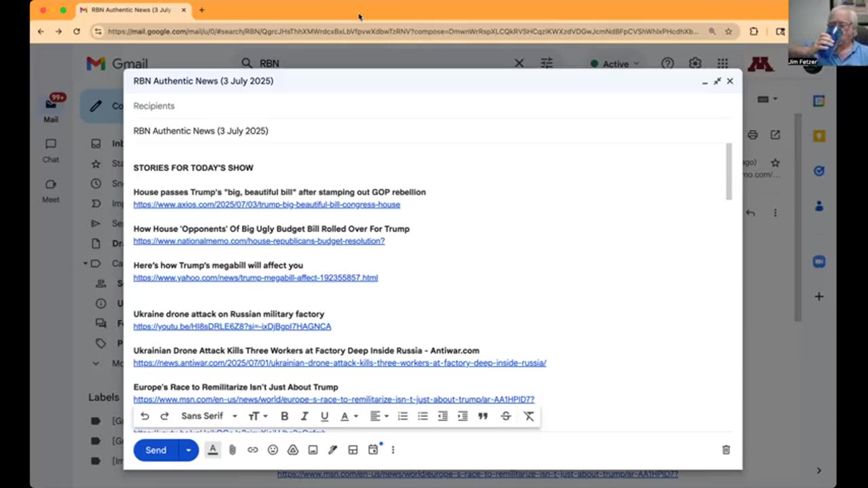Open the text color picker
The height and width of the screenshot is (488, 868).
349,416
